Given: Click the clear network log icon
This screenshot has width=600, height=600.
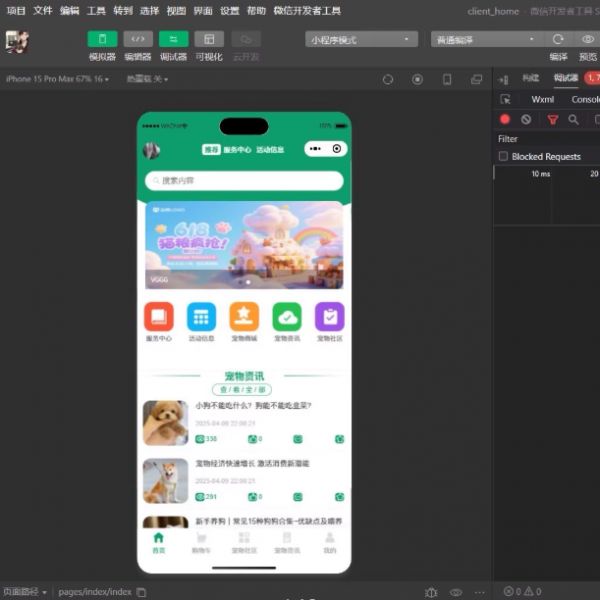Looking at the screenshot, I should tap(526, 119).
